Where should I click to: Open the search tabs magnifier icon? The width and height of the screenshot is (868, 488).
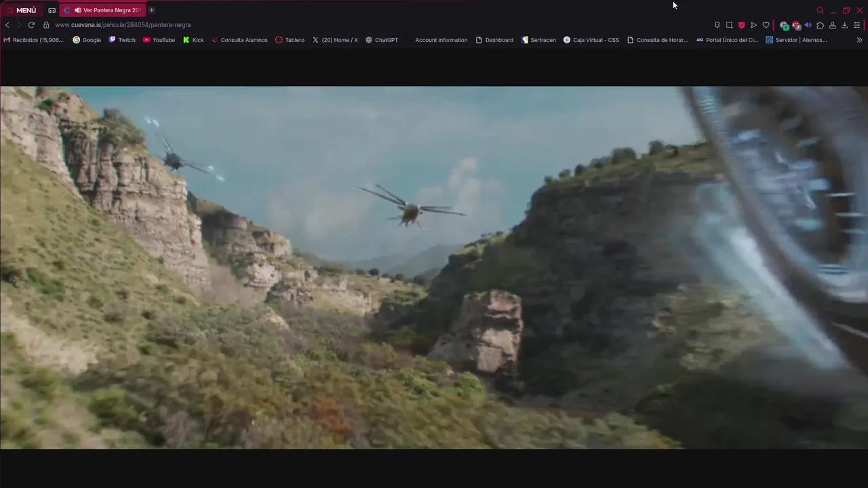(820, 10)
